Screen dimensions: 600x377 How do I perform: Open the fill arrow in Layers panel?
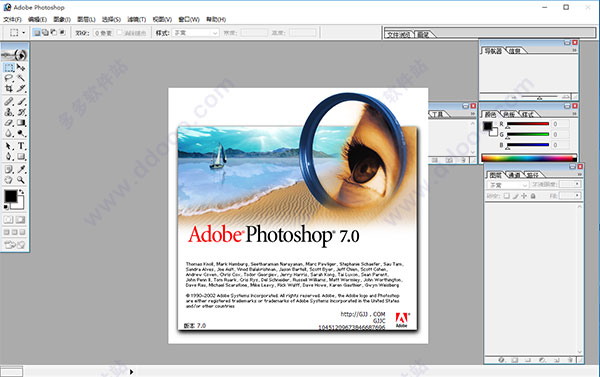point(577,196)
